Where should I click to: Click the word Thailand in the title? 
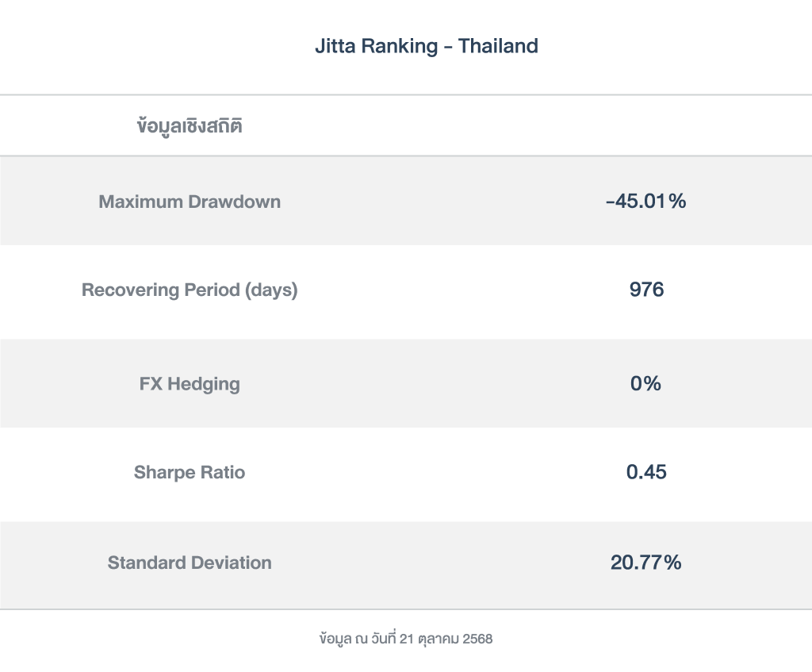pyautogui.click(x=498, y=46)
